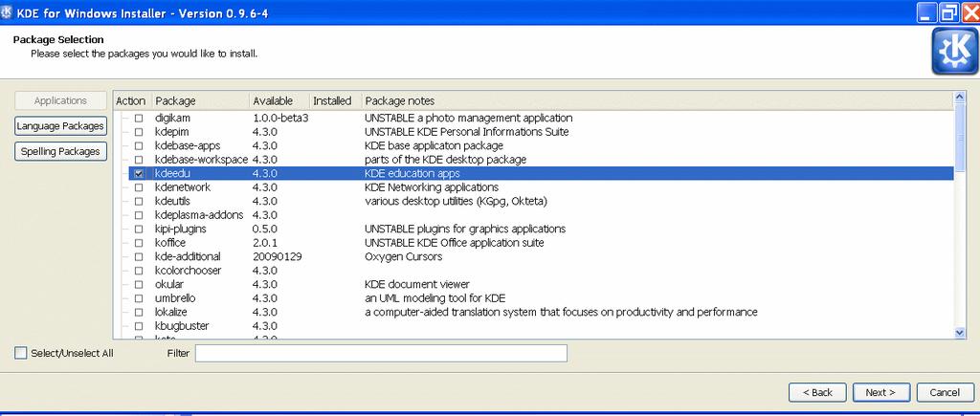Enable the kdeutils checkbox
The image size is (980, 416).
(x=139, y=201)
